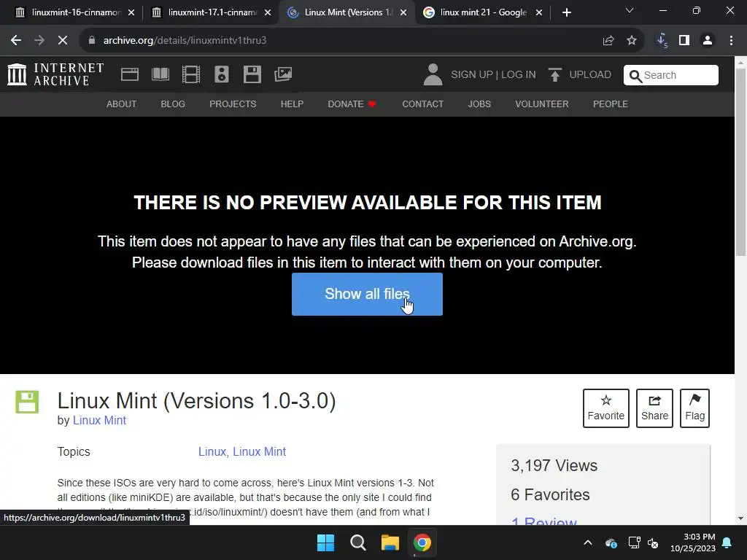Click the page vertical scrollbar thumb
The height and width of the screenshot is (560, 747).
741,162
